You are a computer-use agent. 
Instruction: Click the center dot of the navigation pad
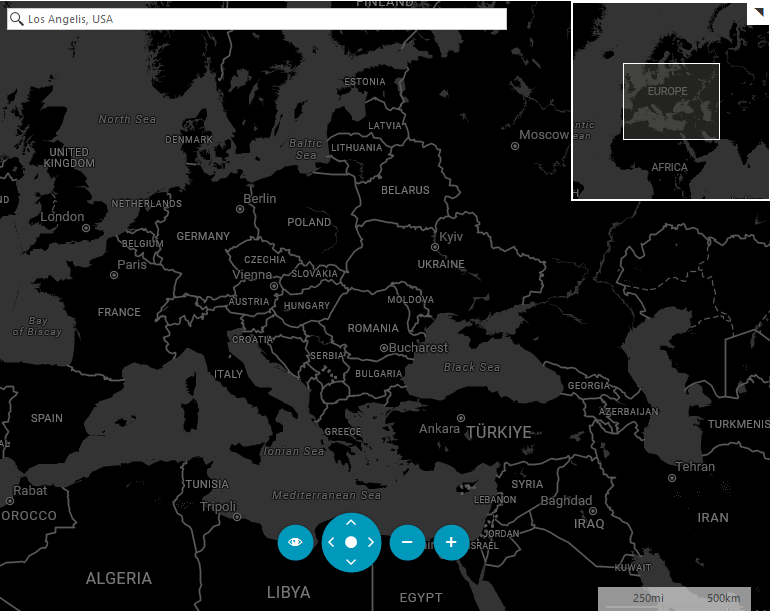351,542
